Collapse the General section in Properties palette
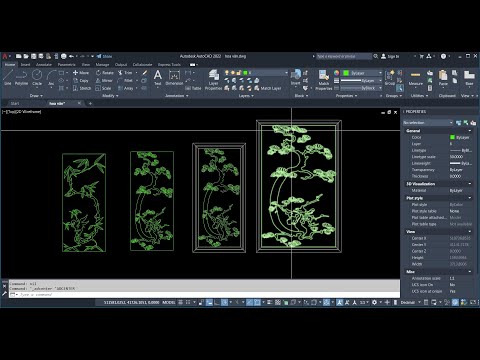This screenshot has height=360, width=480. [x=470, y=131]
